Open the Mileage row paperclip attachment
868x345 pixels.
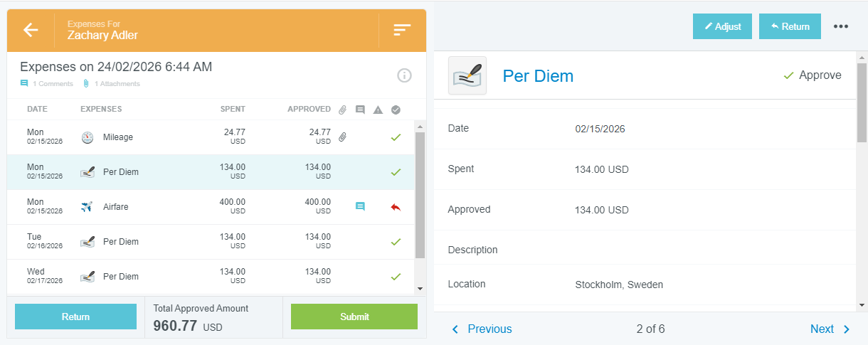(x=342, y=137)
